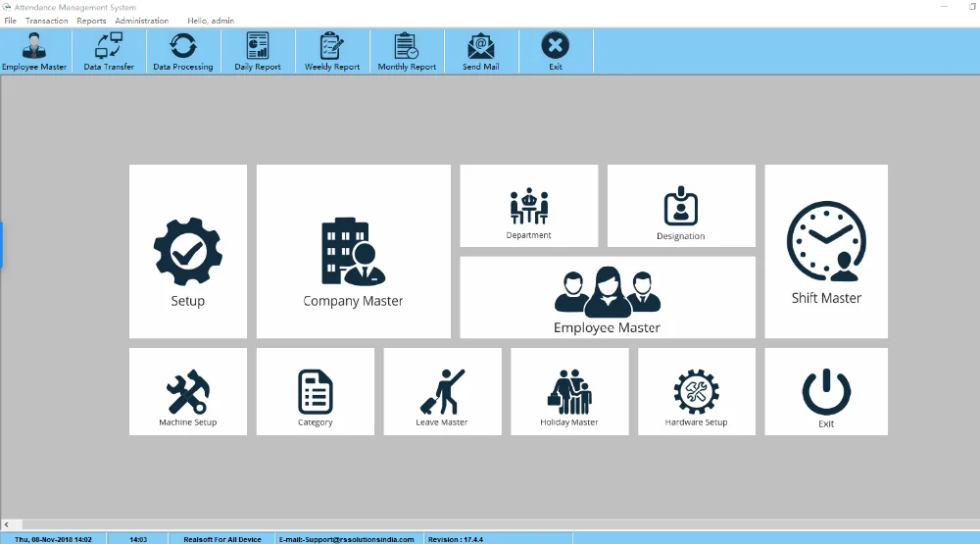Open the Transaction menu

[x=47, y=21]
